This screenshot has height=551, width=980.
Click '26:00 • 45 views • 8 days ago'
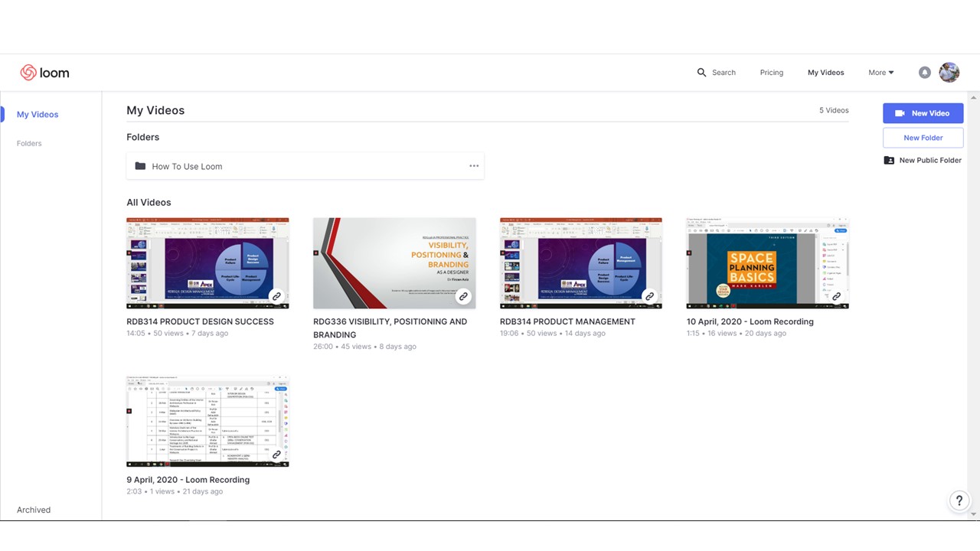click(364, 347)
